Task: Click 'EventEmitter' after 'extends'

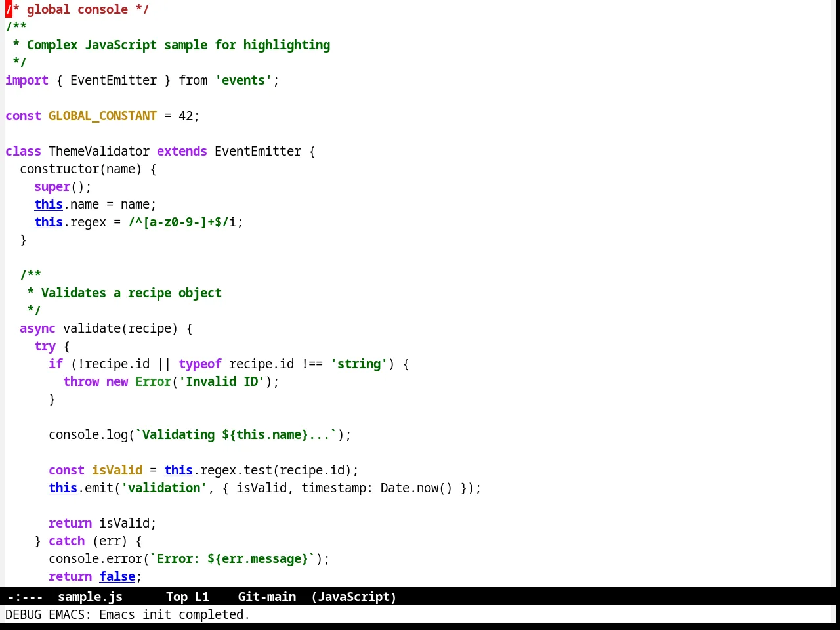Action: [x=258, y=151]
